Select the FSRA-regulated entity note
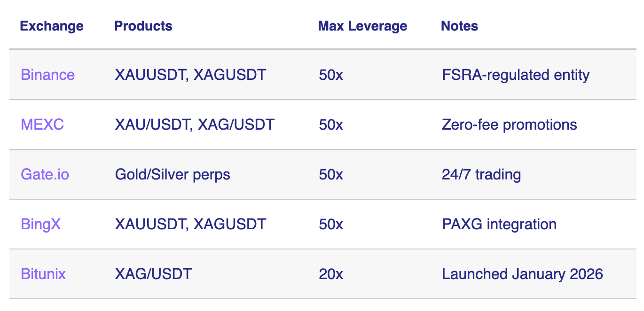Image resolution: width=644 pixels, height=311 pixels. (516, 75)
